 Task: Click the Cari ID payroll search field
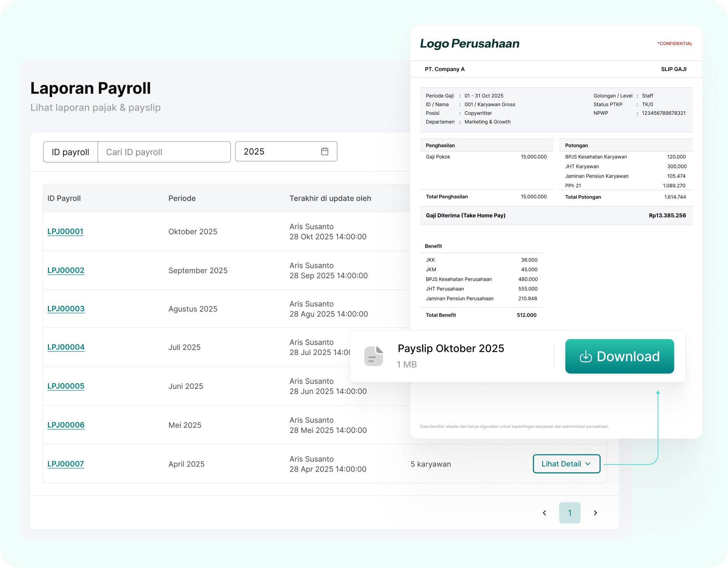(164, 152)
